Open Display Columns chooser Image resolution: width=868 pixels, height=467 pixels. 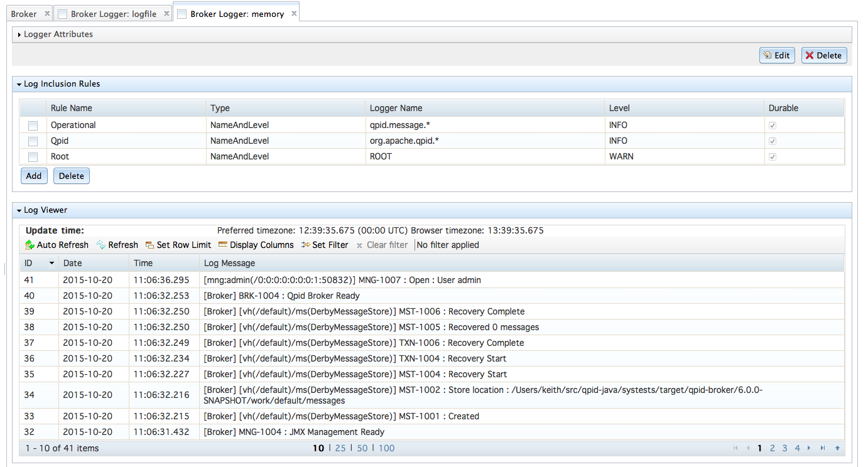click(x=223, y=245)
